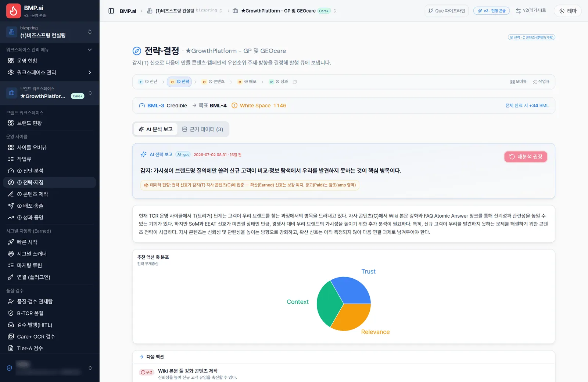Switch to the AI 분석 보고 tab

155,129
